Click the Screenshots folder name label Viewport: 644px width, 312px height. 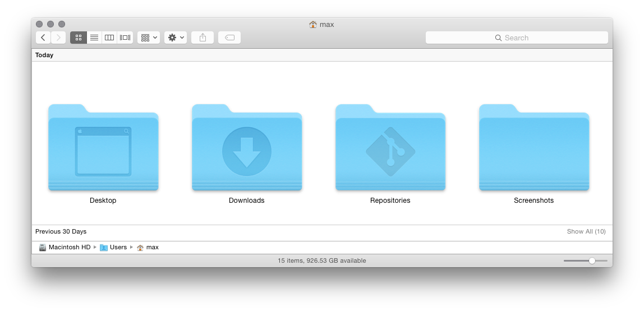coord(534,201)
